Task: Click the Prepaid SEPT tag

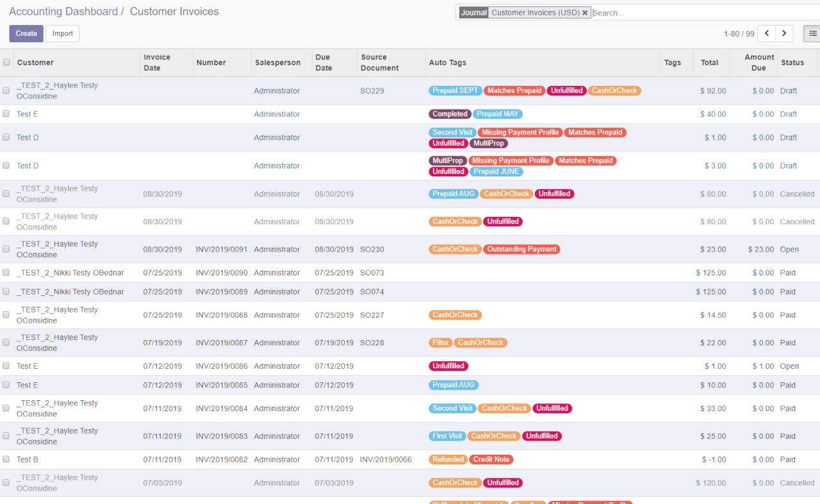Action: click(455, 91)
